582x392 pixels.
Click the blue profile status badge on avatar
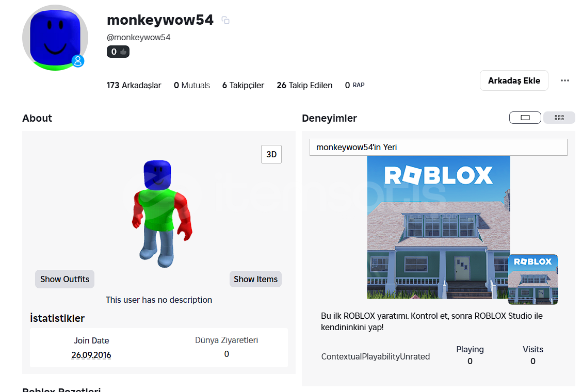pos(78,61)
